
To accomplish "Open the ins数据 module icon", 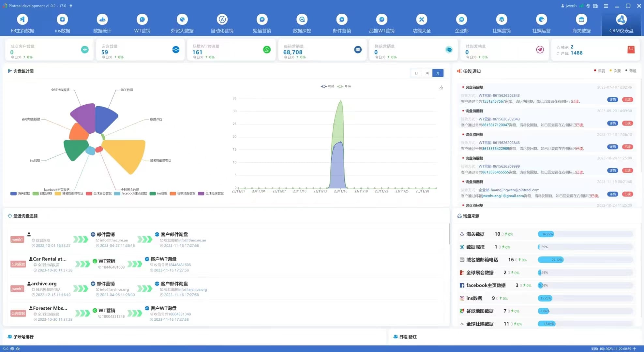I will click(x=62, y=20).
